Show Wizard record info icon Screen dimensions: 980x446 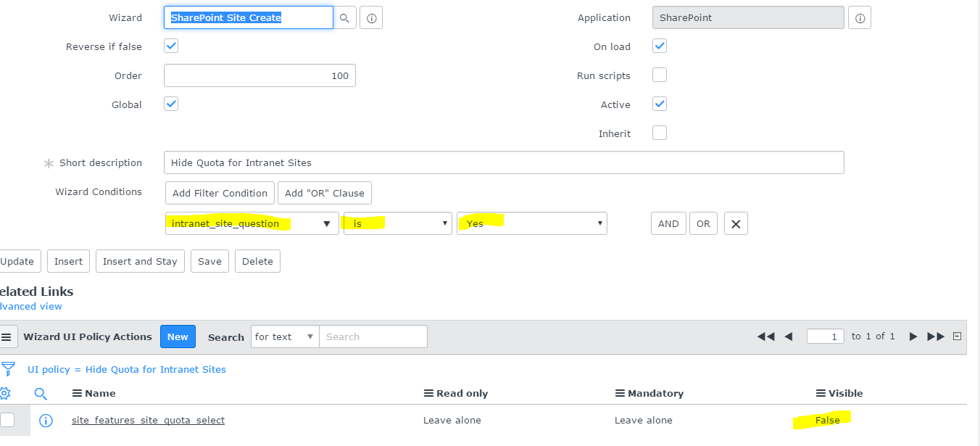point(371,18)
